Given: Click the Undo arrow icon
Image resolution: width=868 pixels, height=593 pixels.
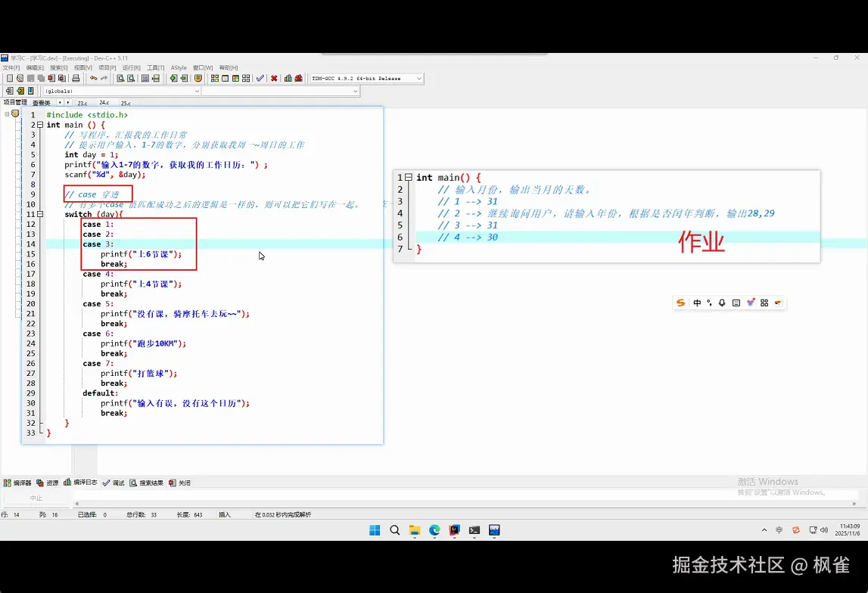Looking at the screenshot, I should (x=94, y=78).
